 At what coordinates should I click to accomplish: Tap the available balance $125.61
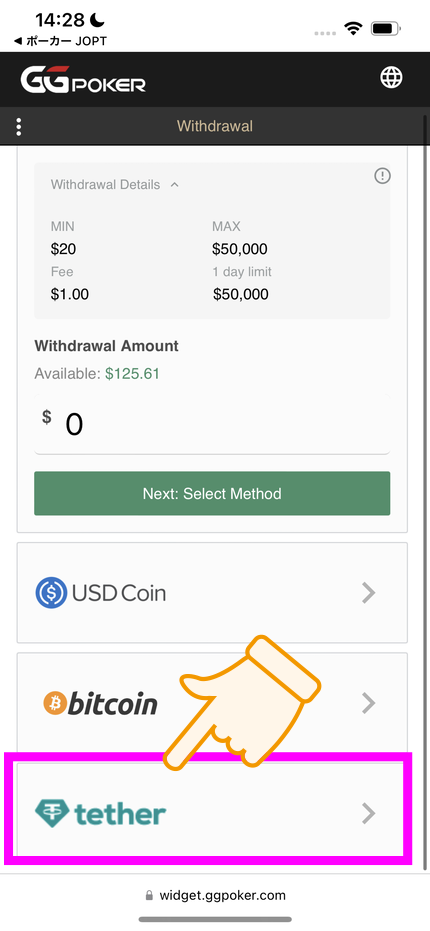pyautogui.click(x=132, y=374)
